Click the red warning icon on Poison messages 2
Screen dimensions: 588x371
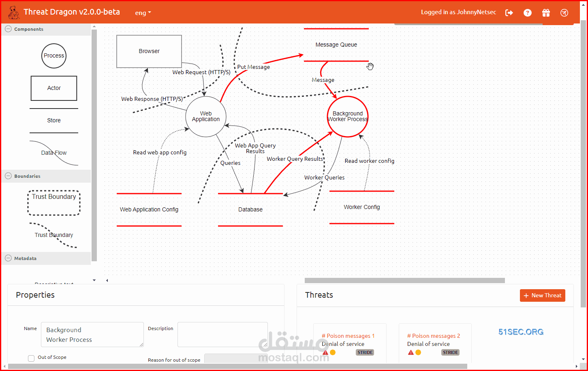[411, 353]
